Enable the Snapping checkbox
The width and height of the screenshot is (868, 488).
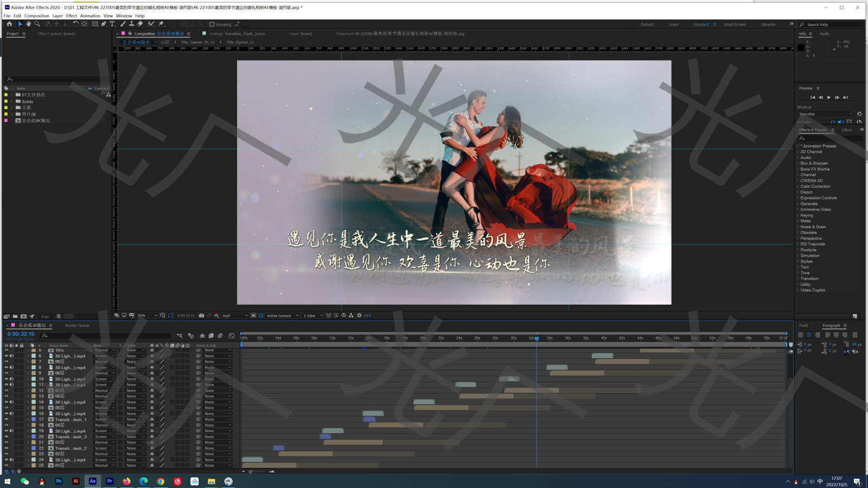click(x=212, y=24)
